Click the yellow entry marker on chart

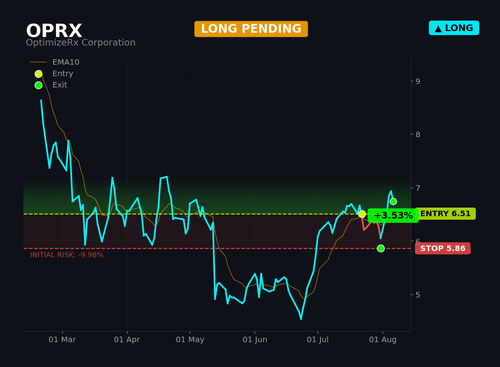pyautogui.click(x=362, y=214)
